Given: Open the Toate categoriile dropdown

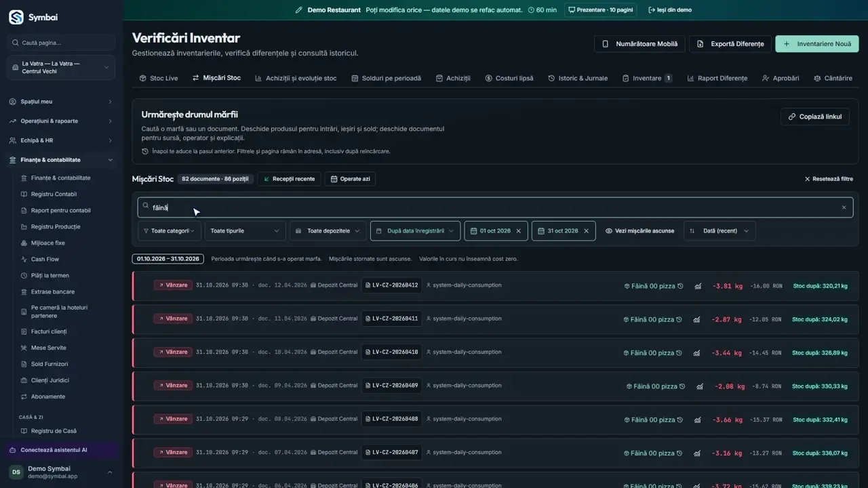Looking at the screenshot, I should pos(170,231).
